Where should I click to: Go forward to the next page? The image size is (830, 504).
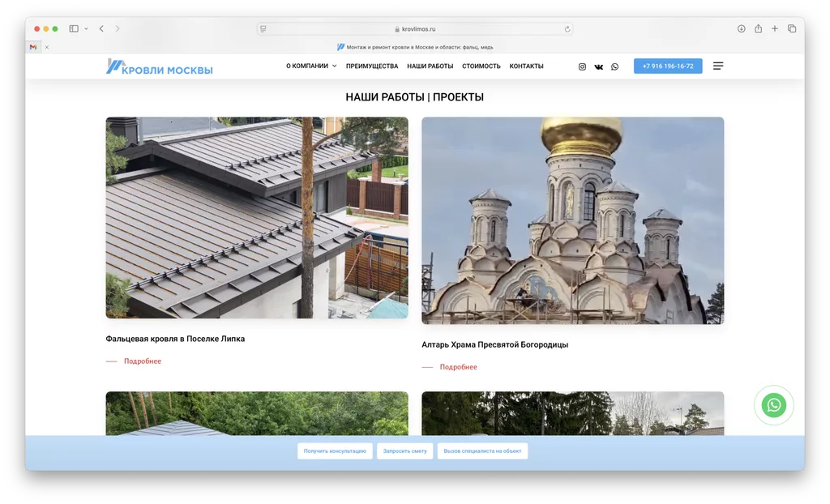coord(118,28)
